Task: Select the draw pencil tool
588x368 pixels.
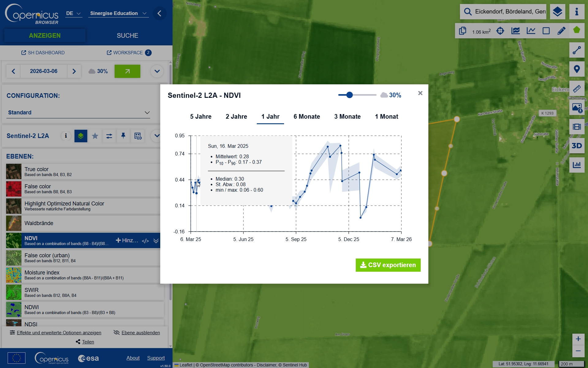Action: coord(561,31)
